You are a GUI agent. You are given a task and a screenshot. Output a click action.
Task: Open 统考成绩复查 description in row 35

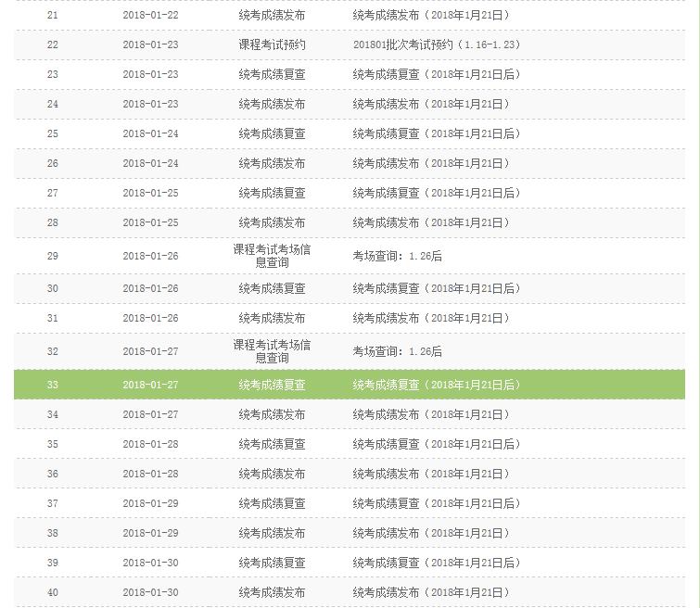click(x=436, y=444)
